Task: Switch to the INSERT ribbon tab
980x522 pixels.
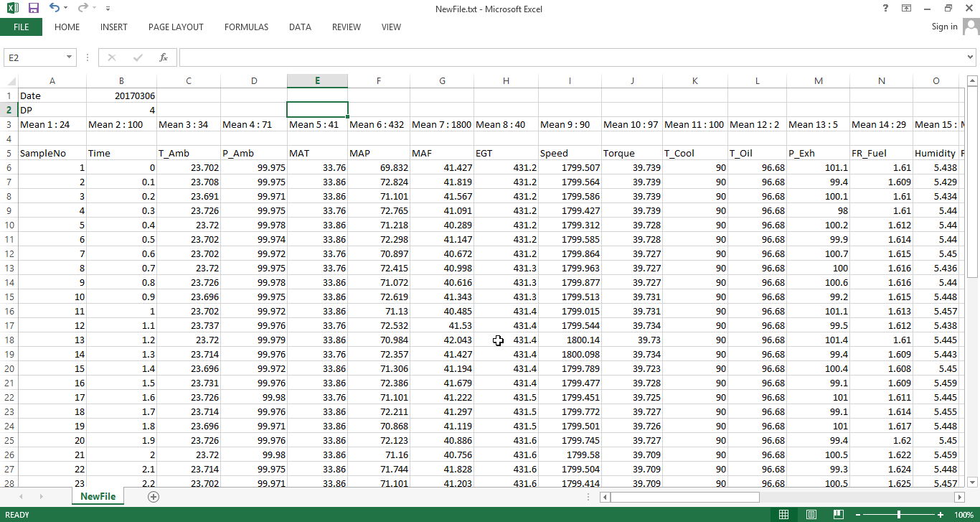Action: (113, 27)
